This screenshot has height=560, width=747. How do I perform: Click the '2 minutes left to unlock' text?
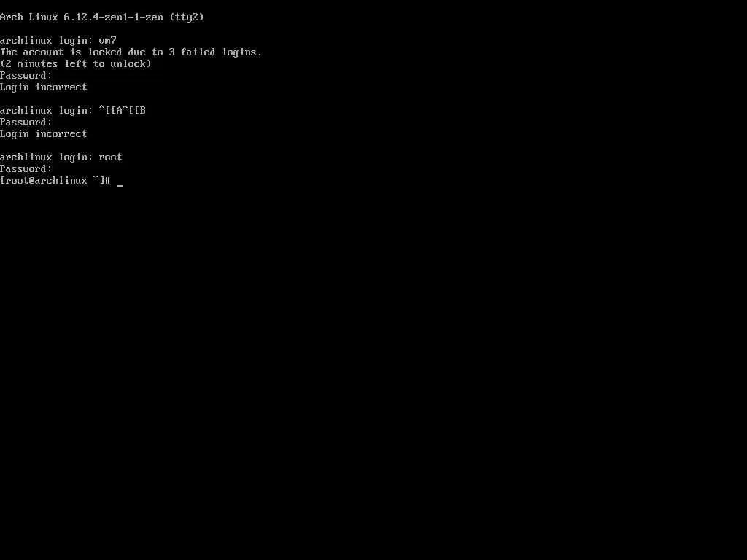pyautogui.click(x=76, y=64)
